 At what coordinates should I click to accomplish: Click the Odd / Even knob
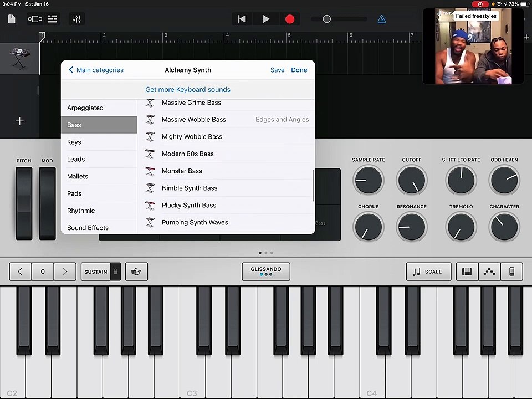point(504,180)
